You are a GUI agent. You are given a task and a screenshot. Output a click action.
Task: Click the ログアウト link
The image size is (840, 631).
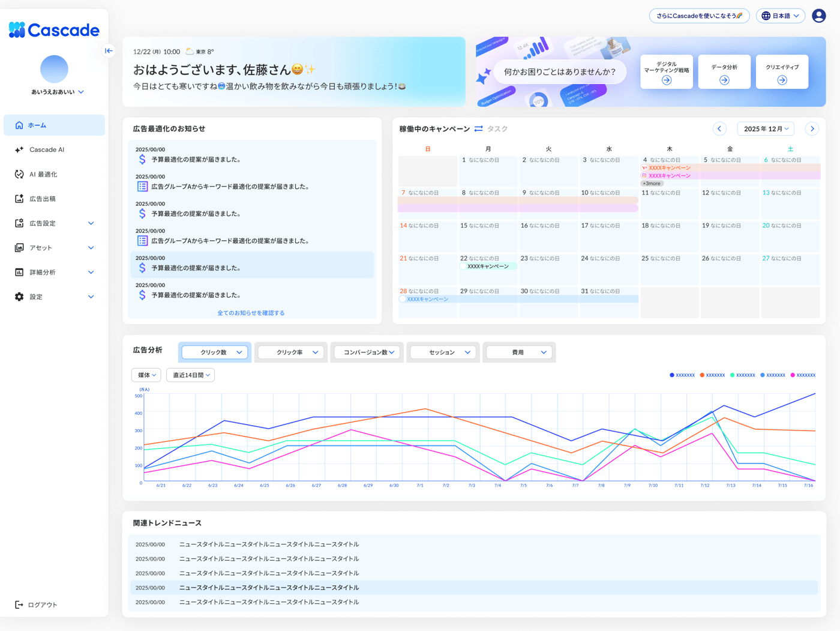[36, 605]
